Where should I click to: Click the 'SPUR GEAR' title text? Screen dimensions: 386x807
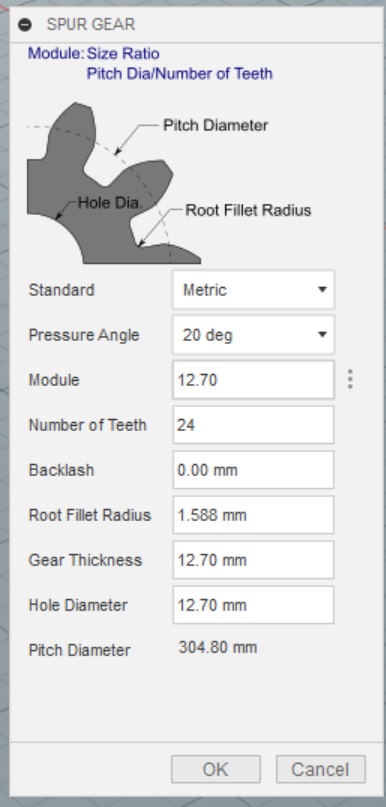(91, 24)
